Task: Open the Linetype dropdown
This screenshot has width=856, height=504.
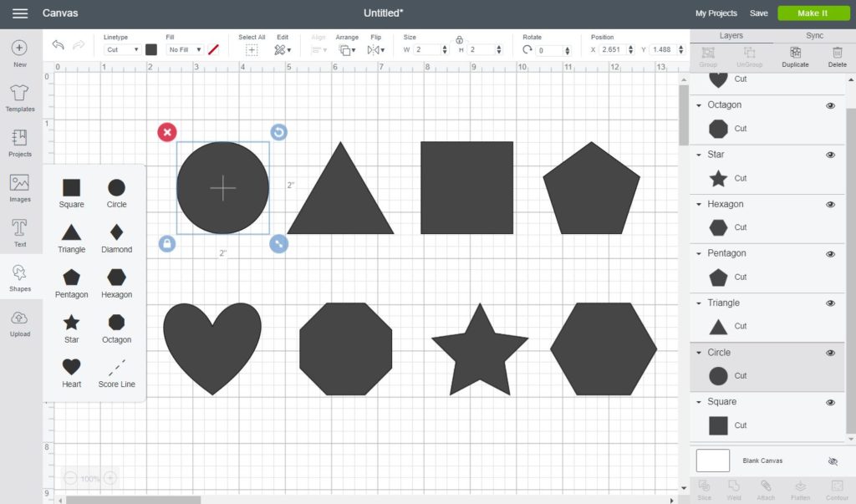Action: pos(122,48)
